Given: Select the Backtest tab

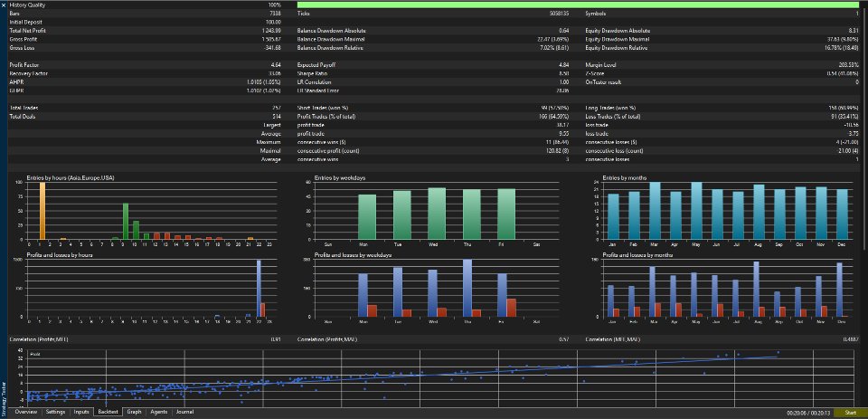Looking at the screenshot, I should click(x=108, y=412).
